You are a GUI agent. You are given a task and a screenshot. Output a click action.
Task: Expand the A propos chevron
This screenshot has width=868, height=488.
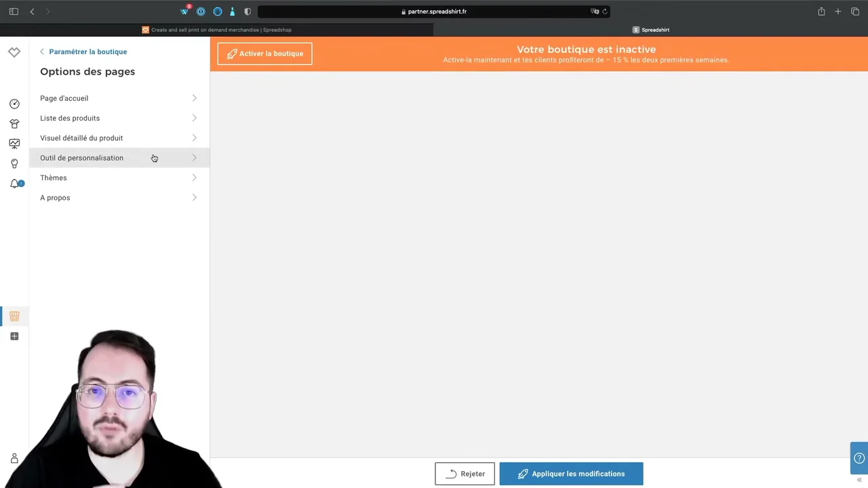[x=194, y=198]
